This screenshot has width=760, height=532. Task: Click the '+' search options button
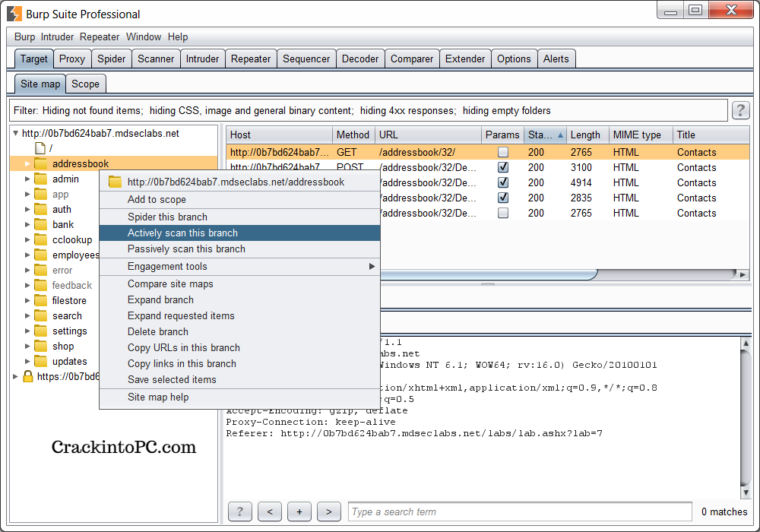tap(299, 511)
